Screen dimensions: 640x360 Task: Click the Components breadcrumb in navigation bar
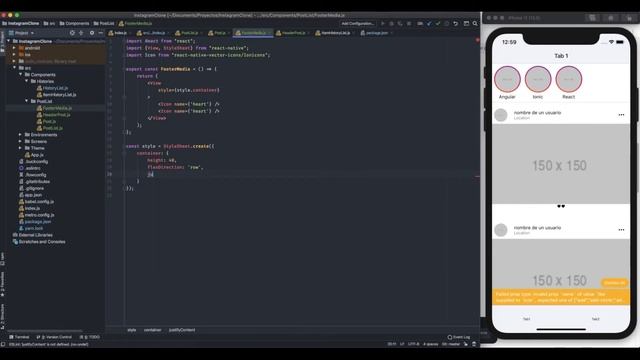[x=74, y=24]
